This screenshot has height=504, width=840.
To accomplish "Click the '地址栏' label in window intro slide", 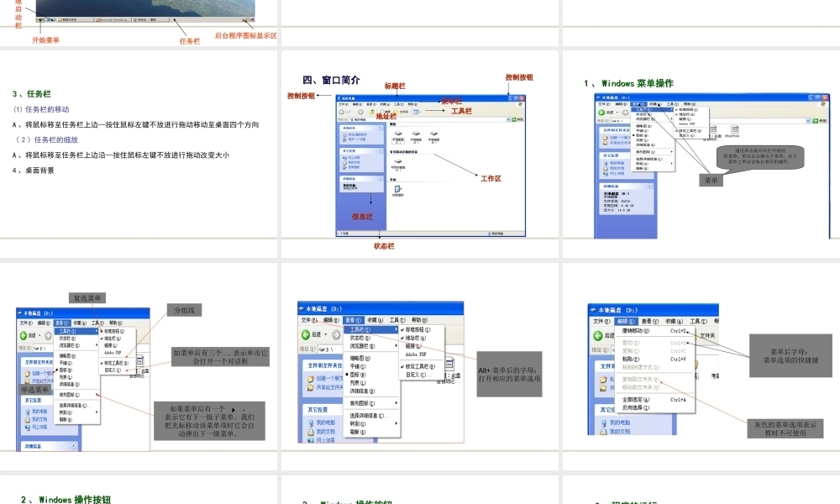I will (386, 116).
